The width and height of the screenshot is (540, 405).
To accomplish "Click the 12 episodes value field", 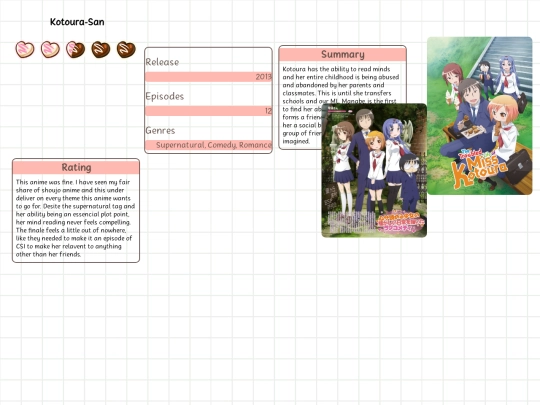I will click(x=208, y=111).
